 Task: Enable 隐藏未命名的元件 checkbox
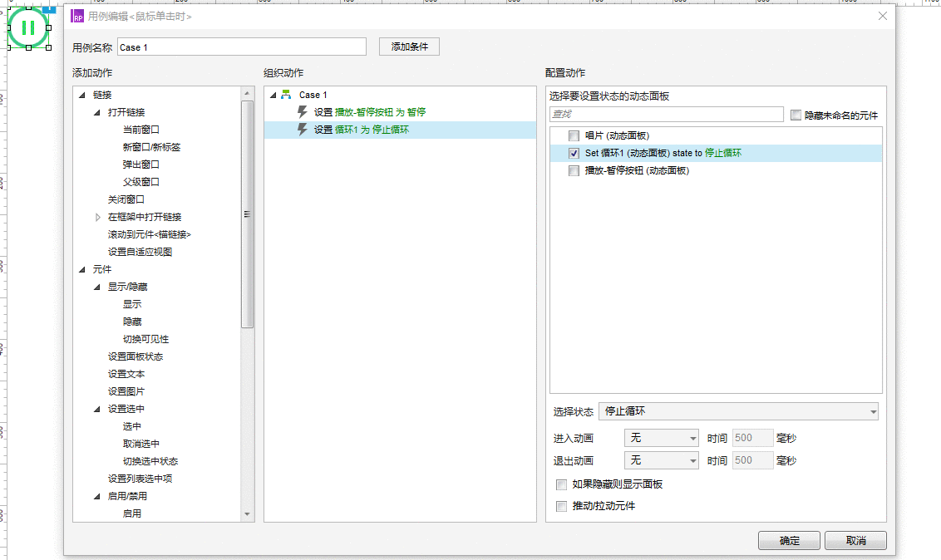click(x=796, y=115)
